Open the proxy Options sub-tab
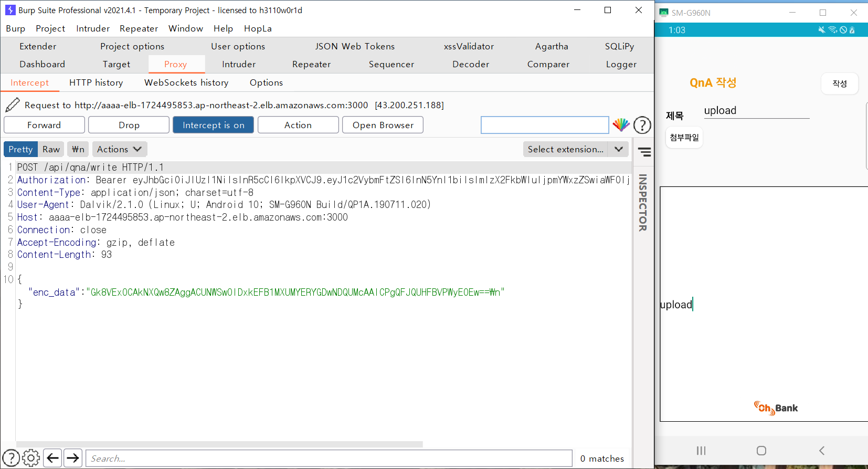868x469 pixels. (x=266, y=82)
